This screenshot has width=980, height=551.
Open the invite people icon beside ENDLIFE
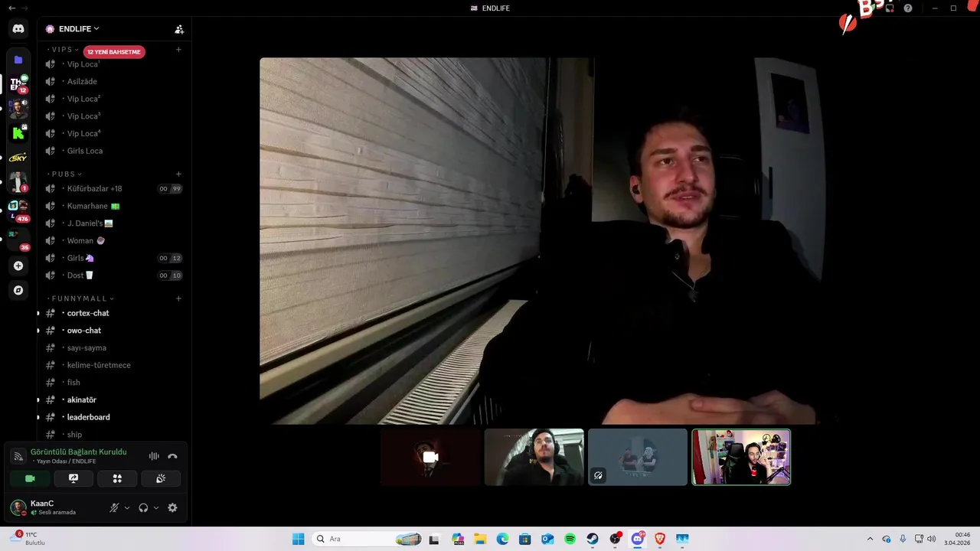tap(179, 29)
